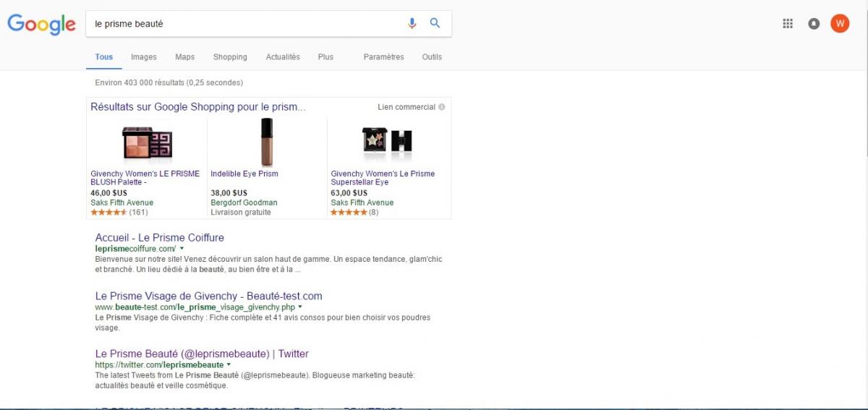This screenshot has height=410, width=868.
Task: Open Givenchy Le Prisme Superstellar Eye link
Action: (383, 178)
